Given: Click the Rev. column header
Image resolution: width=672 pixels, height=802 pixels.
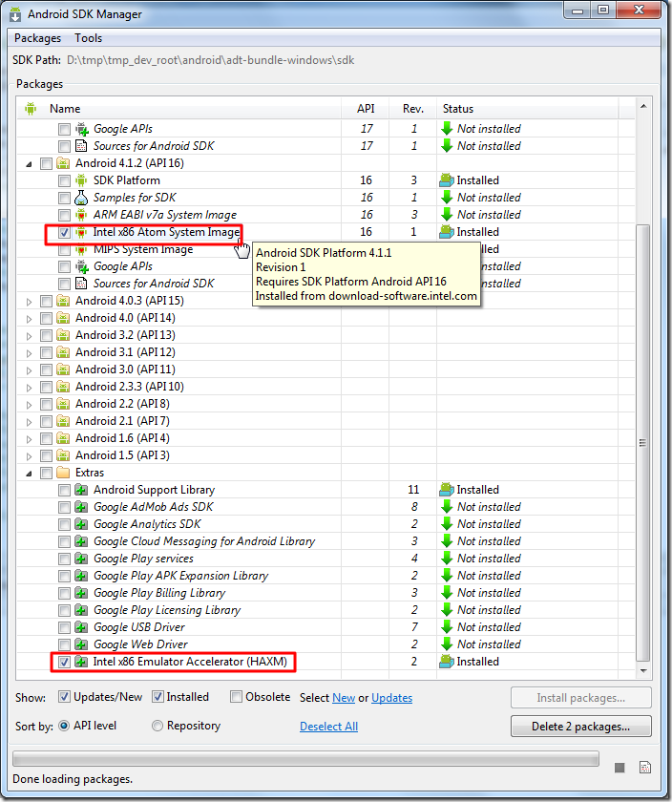Looking at the screenshot, I should click(412, 109).
